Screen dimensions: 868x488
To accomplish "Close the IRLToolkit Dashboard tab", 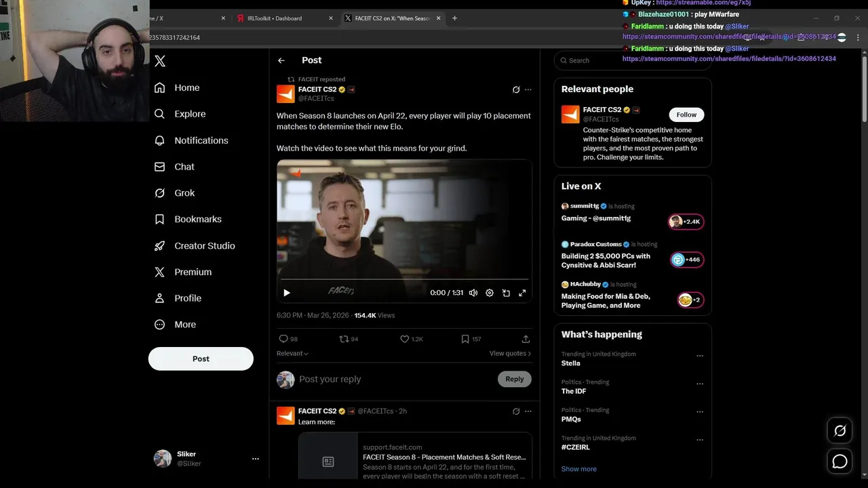I will point(331,18).
